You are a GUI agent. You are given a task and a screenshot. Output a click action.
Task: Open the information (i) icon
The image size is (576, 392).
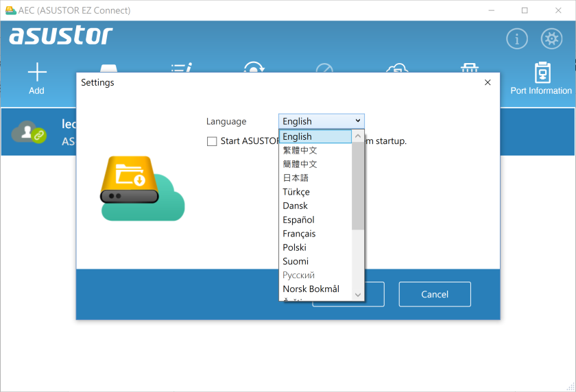tap(517, 38)
